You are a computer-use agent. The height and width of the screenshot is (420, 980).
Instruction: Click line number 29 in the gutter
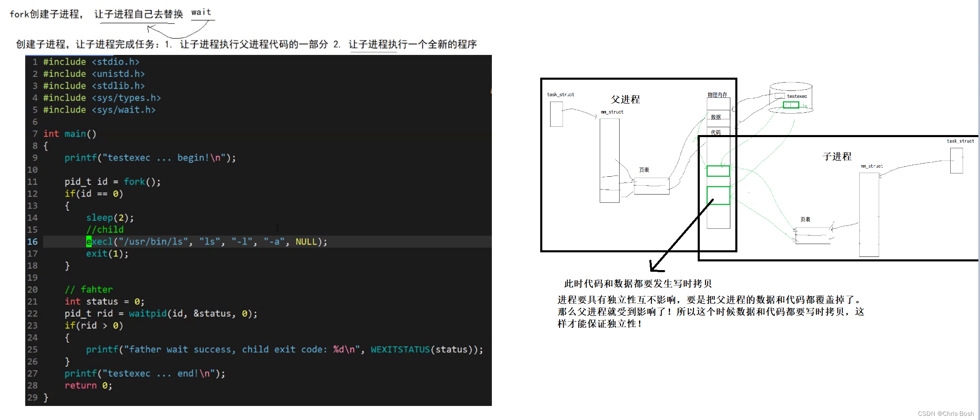[32, 397]
